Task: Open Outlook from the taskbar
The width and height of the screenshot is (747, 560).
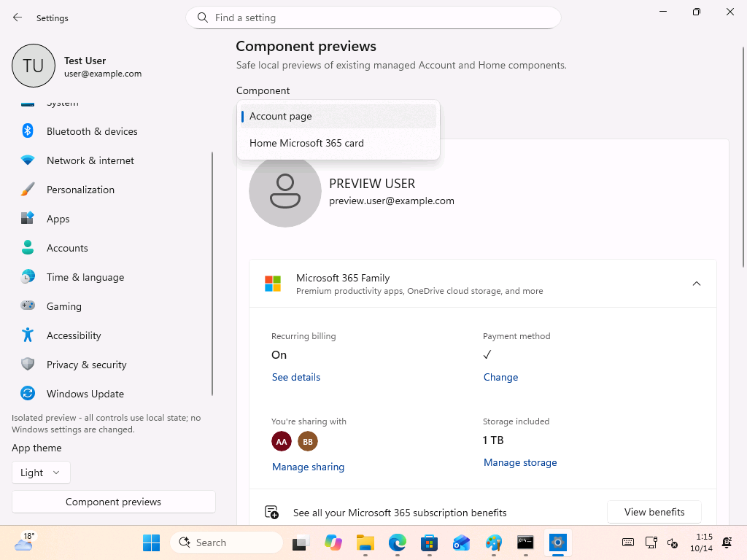Action: (x=461, y=542)
